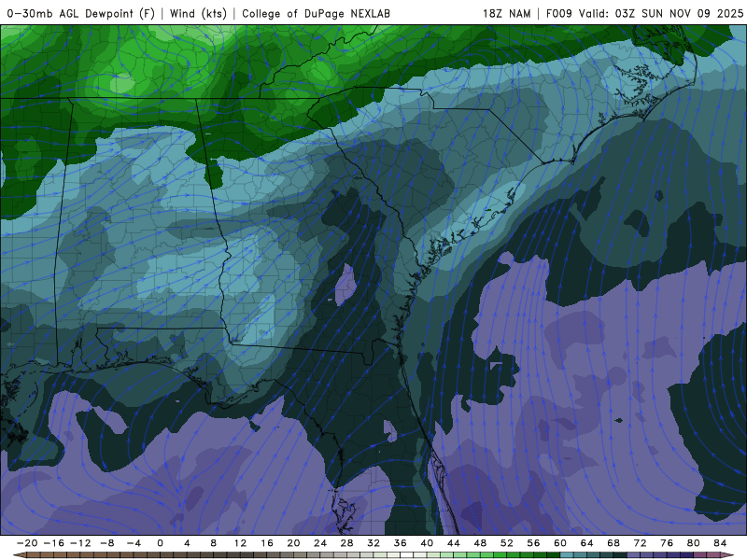Click the '0-30mb AGL Dewpoint (F)' title text

pyautogui.click(x=81, y=13)
